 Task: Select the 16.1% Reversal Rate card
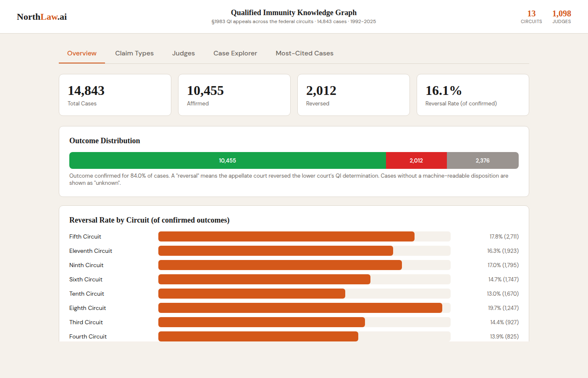coord(473,95)
